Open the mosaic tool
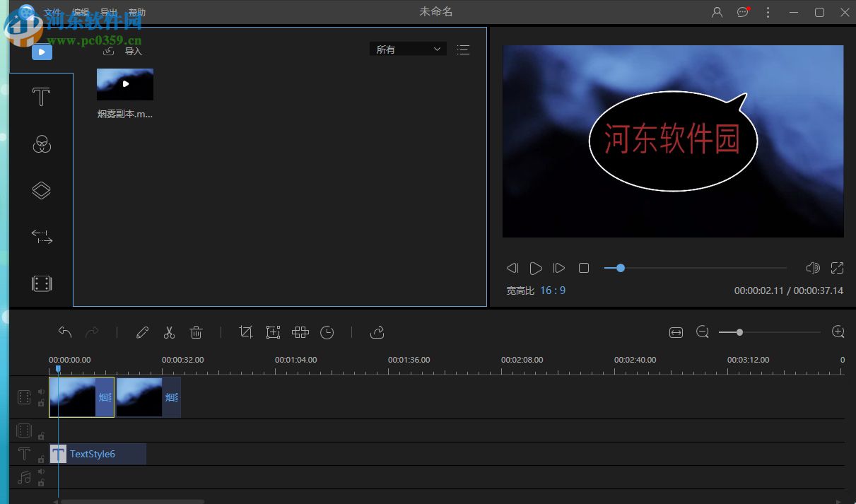 click(300, 332)
